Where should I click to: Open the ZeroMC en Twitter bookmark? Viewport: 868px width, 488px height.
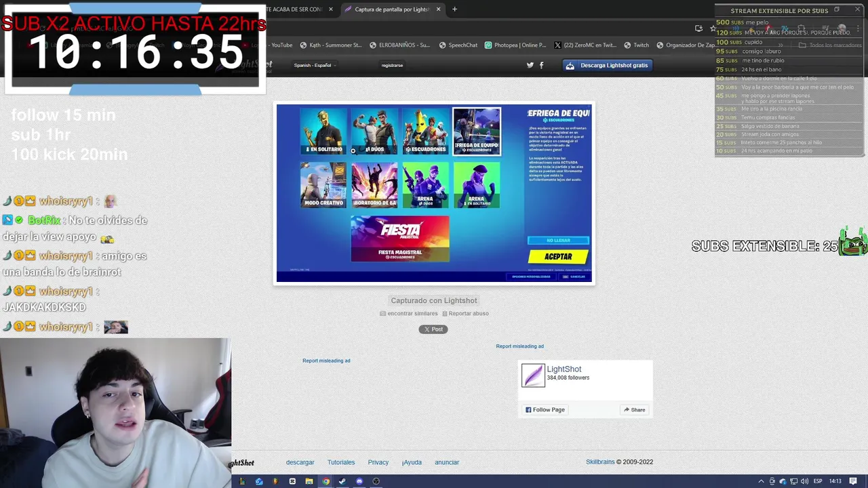[x=585, y=45]
